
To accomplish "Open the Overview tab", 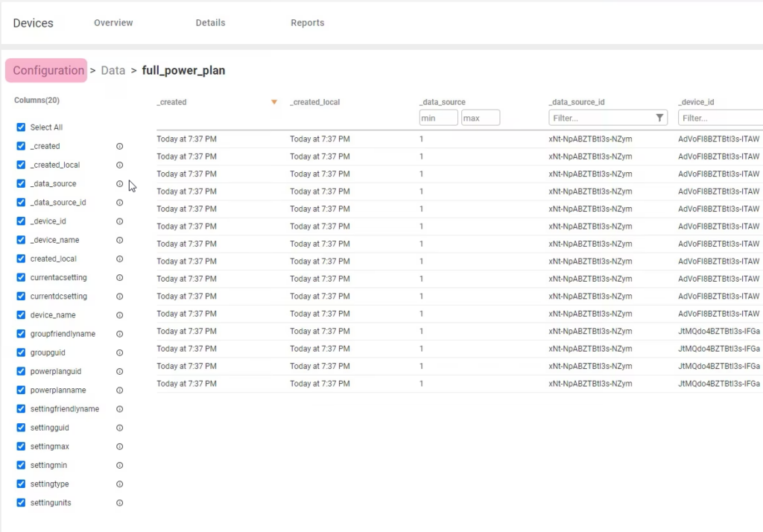I will point(113,23).
